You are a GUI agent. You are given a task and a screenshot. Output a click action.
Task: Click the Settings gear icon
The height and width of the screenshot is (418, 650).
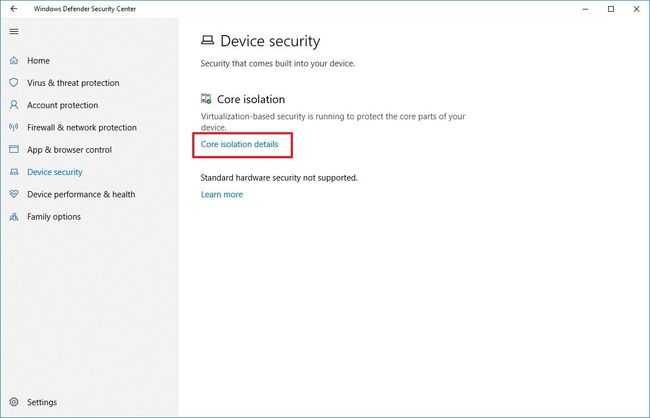(14, 402)
